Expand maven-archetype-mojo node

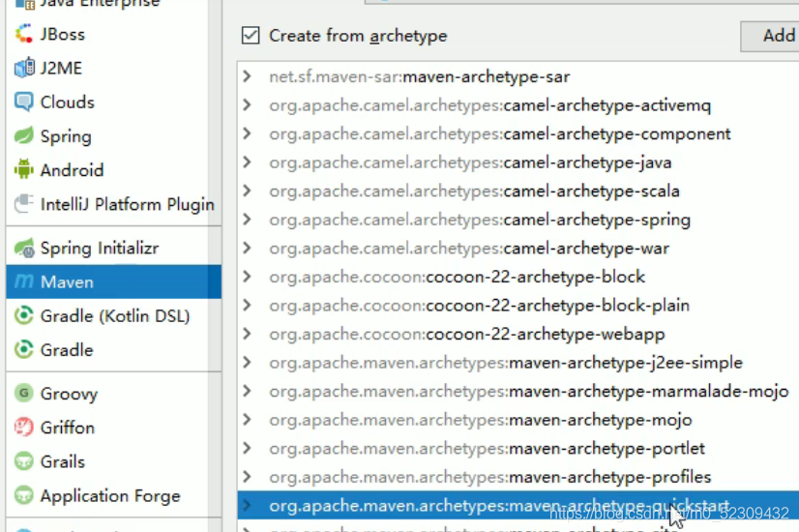(247, 420)
